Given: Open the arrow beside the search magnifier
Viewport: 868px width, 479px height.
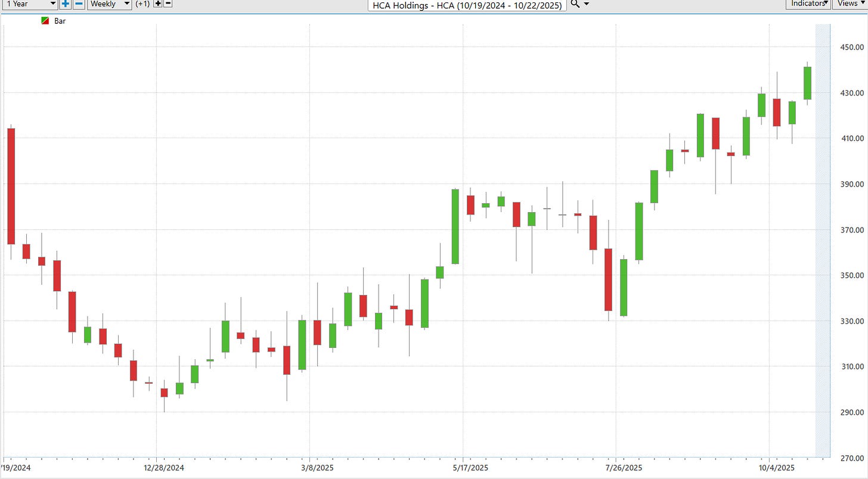Looking at the screenshot, I should 587,4.
